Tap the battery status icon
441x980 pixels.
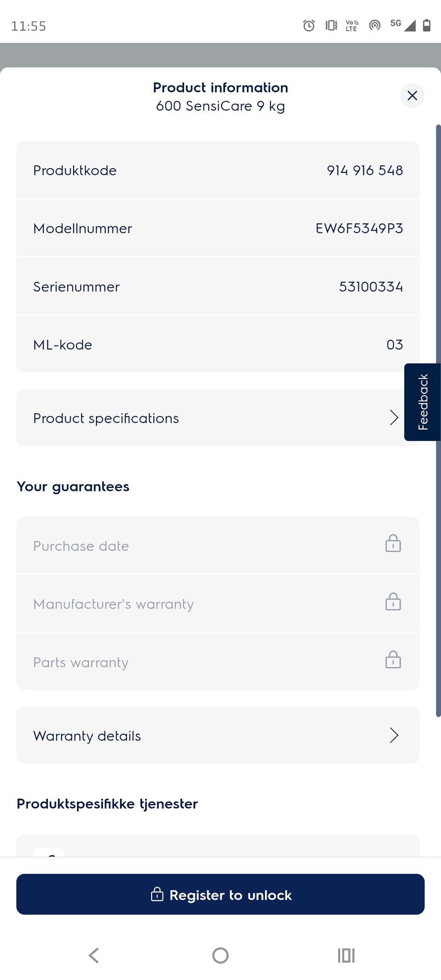click(x=426, y=26)
